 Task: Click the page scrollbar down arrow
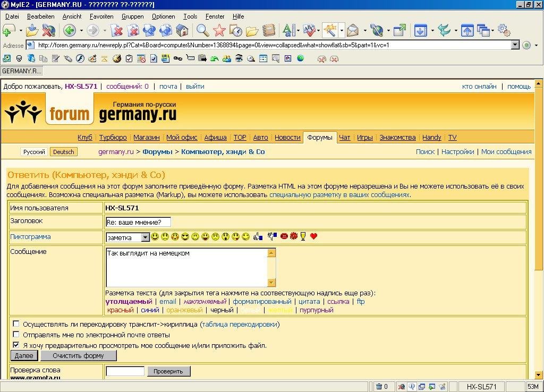pyautogui.click(x=539, y=374)
